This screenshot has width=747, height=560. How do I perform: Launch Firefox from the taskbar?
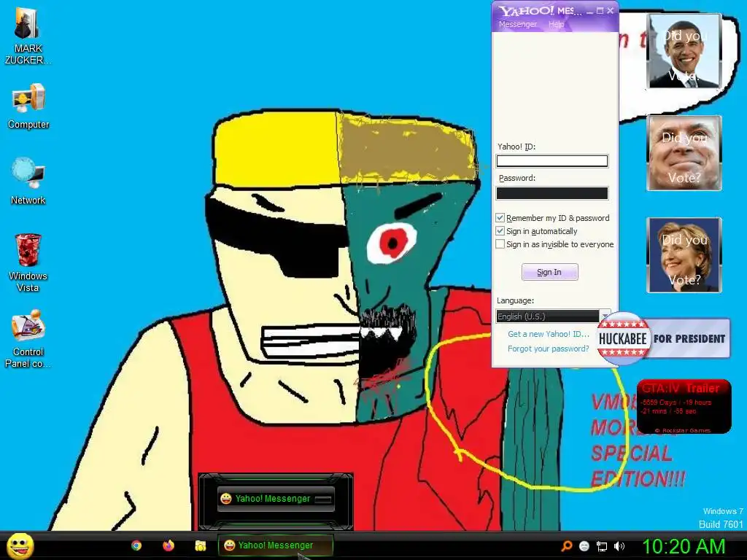click(x=169, y=545)
